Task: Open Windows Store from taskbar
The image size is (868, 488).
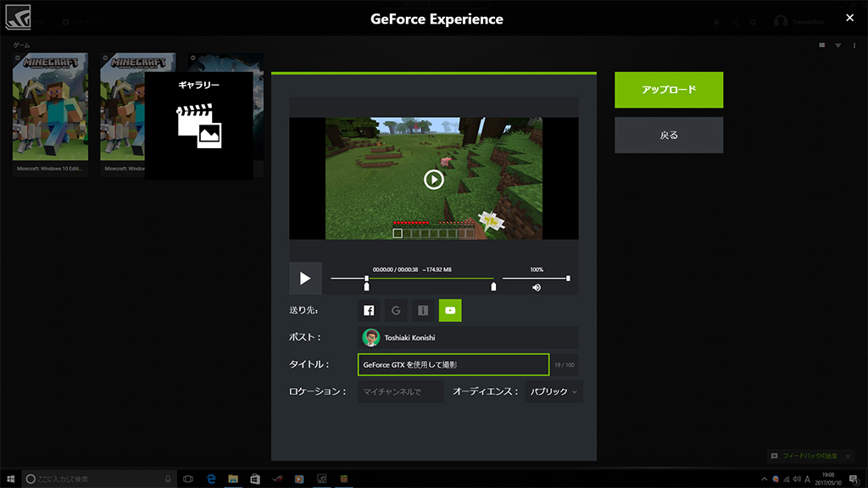Action: [x=255, y=479]
